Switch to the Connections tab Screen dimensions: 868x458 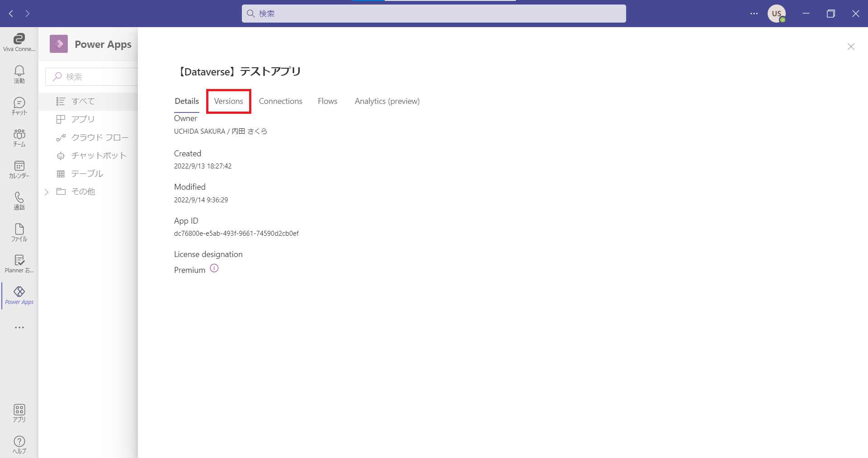(280, 101)
